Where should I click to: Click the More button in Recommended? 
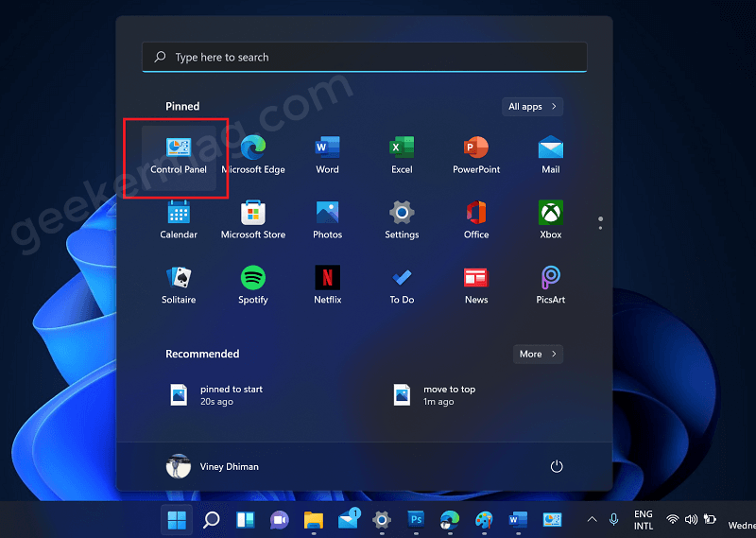point(538,355)
